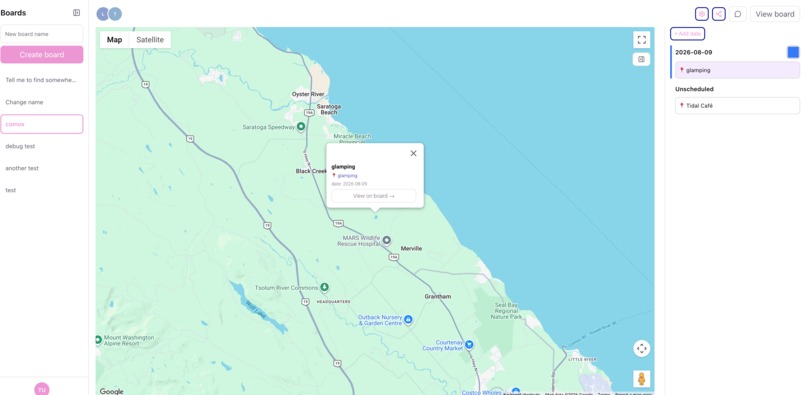The height and width of the screenshot is (395, 806).
Task: Click Little River label on map
Action: pyautogui.click(x=582, y=360)
